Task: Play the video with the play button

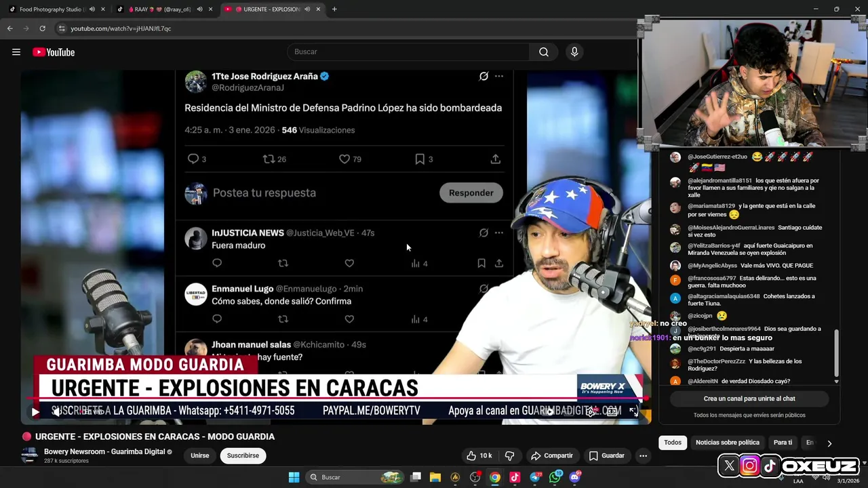Action: click(x=35, y=411)
